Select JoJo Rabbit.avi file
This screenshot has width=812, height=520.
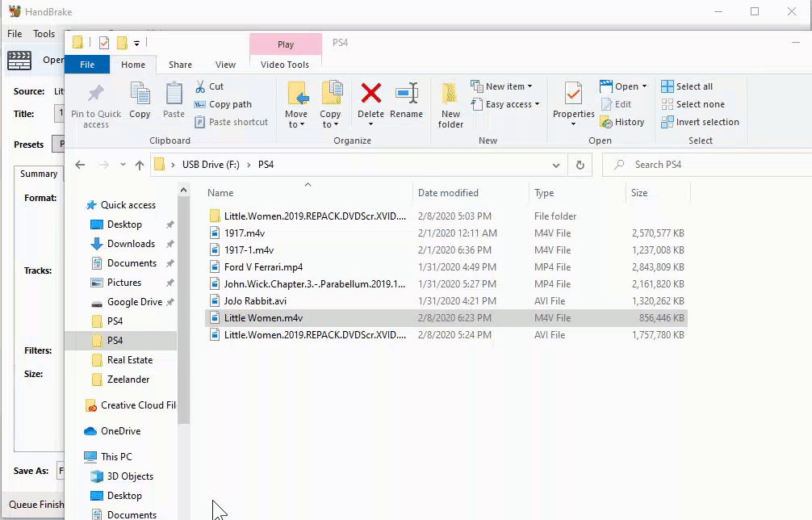[446, 301]
